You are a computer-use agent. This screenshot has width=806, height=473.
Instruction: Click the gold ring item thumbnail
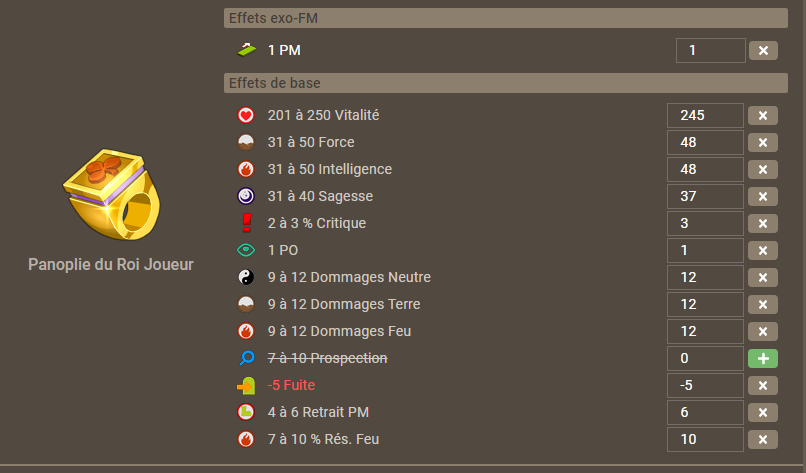[112, 194]
